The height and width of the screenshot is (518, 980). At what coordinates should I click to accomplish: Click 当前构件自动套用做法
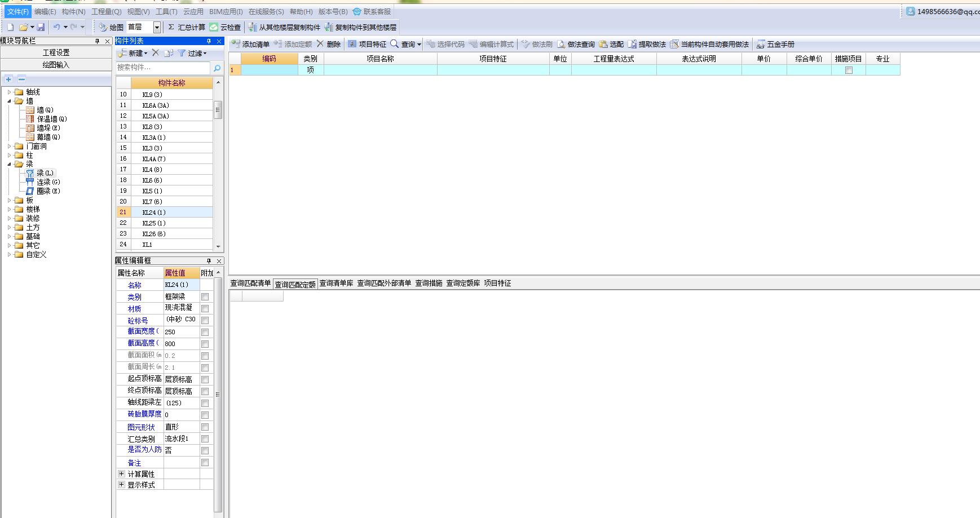(709, 44)
